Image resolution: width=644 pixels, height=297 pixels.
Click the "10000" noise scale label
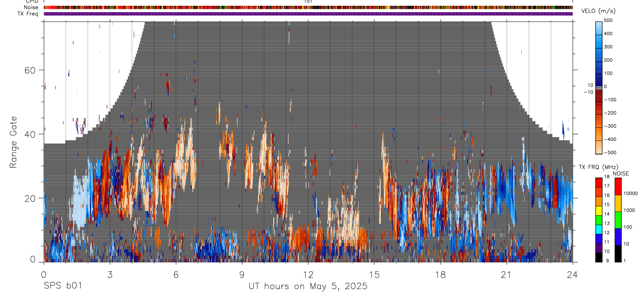tap(630, 193)
